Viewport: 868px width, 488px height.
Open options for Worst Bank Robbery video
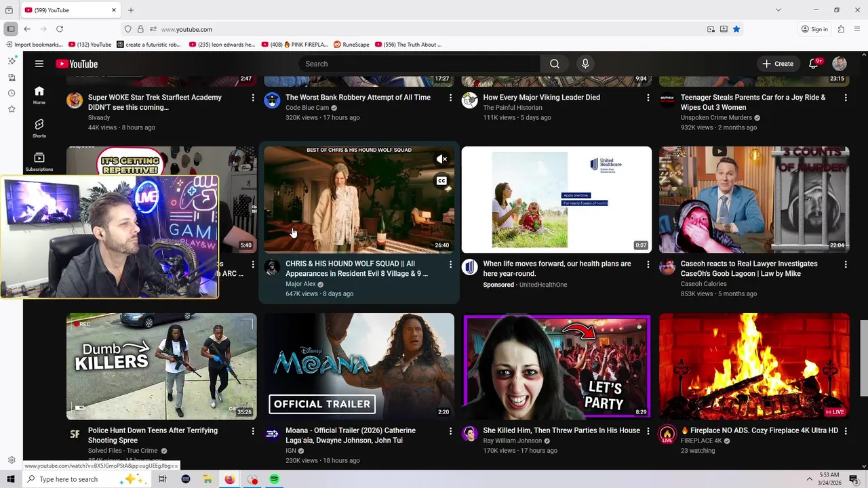[x=450, y=98]
